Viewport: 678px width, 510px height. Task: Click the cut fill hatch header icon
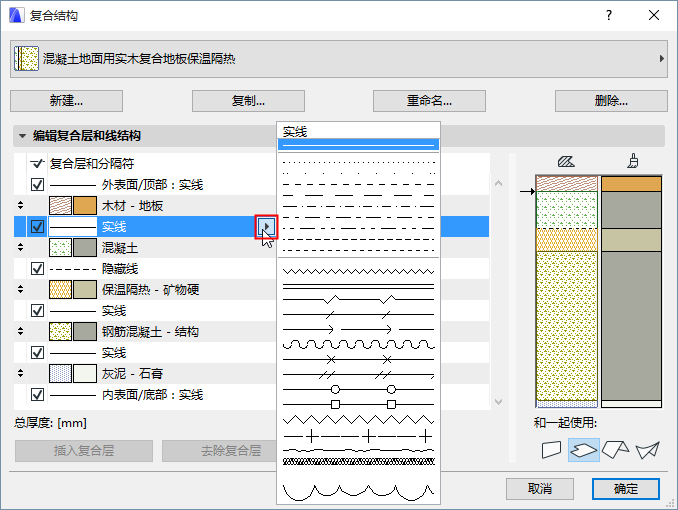(x=566, y=162)
